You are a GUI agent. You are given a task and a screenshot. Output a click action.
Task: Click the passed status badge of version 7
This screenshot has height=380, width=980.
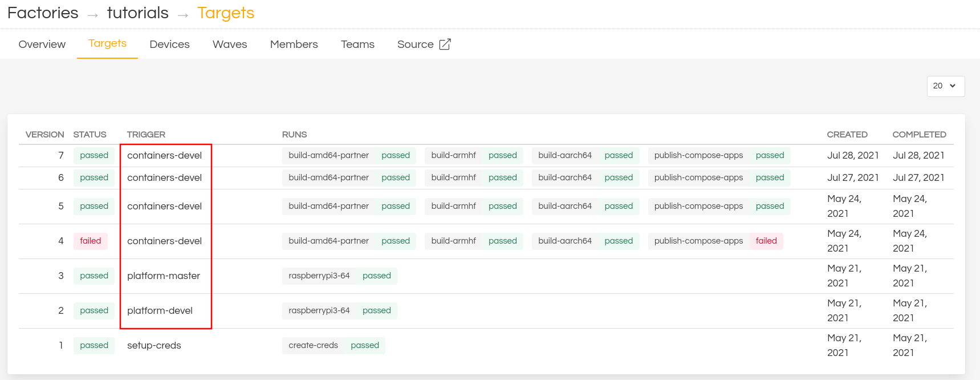pyautogui.click(x=94, y=155)
